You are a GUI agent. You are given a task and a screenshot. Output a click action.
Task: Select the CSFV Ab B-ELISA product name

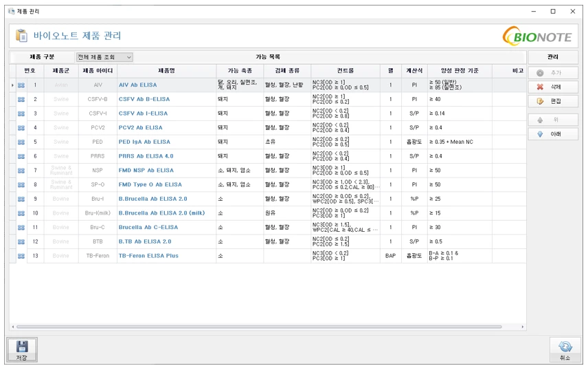point(144,100)
